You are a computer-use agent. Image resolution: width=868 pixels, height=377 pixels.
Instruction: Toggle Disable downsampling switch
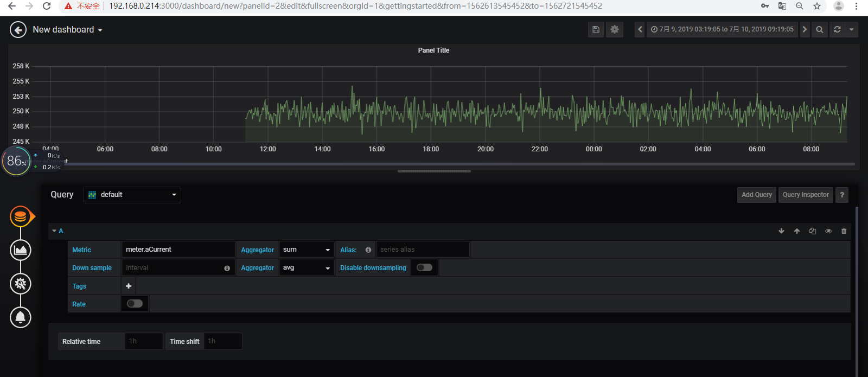click(424, 267)
